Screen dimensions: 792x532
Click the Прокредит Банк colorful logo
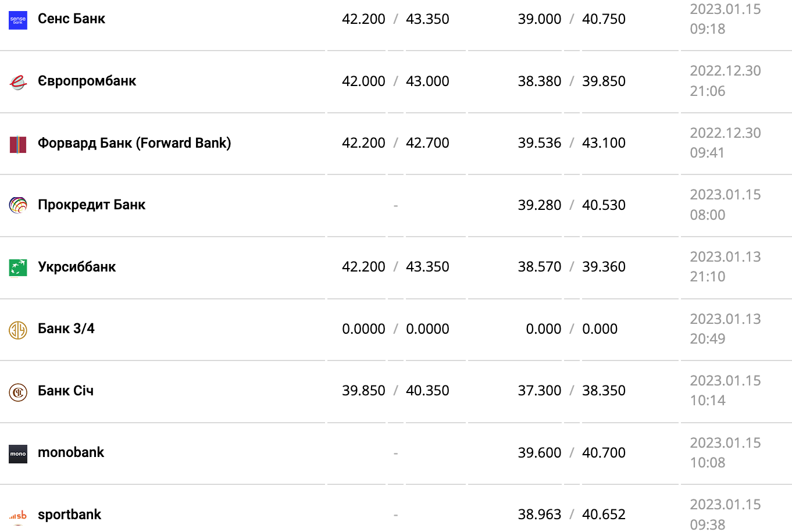pos(18,205)
